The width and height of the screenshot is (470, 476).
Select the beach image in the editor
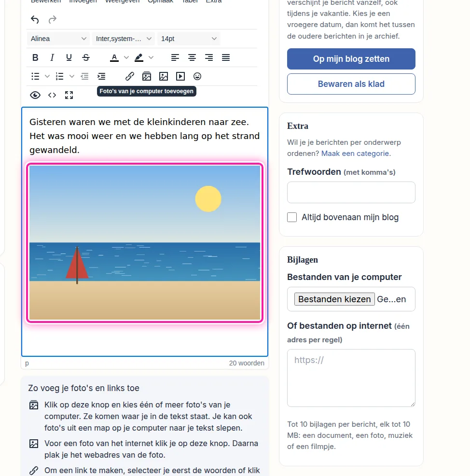click(145, 242)
